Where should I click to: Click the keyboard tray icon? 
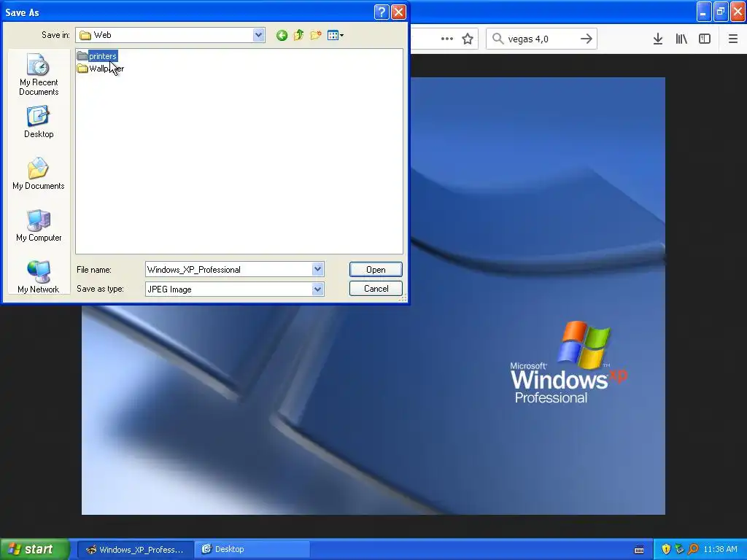pyautogui.click(x=639, y=550)
